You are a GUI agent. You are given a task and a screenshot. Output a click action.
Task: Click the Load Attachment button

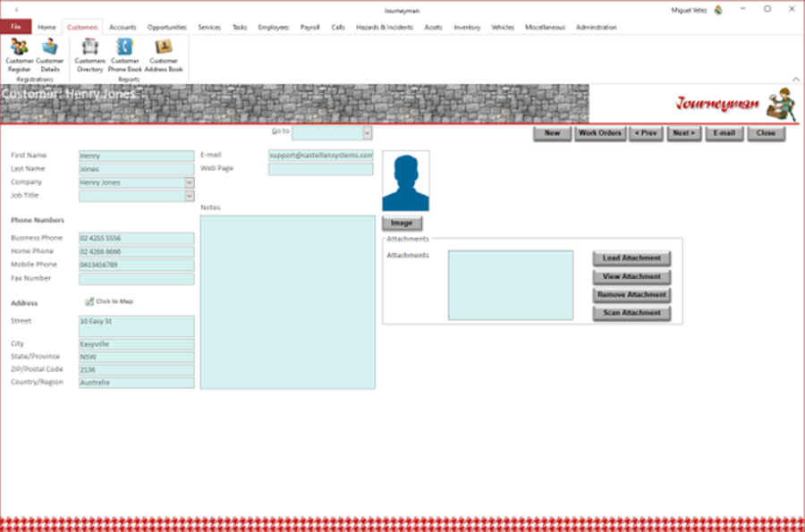[x=631, y=258]
